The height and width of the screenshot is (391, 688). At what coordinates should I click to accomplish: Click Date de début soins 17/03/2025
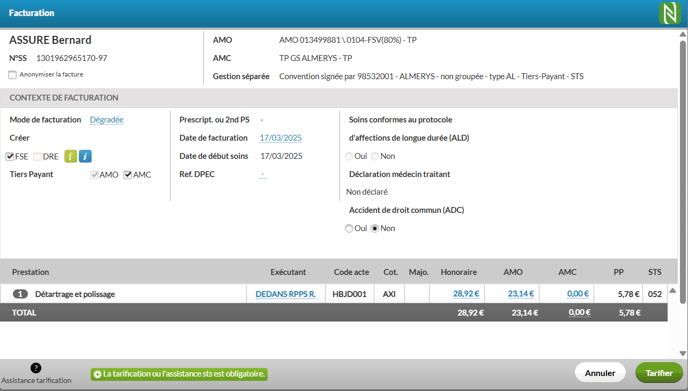(x=281, y=156)
